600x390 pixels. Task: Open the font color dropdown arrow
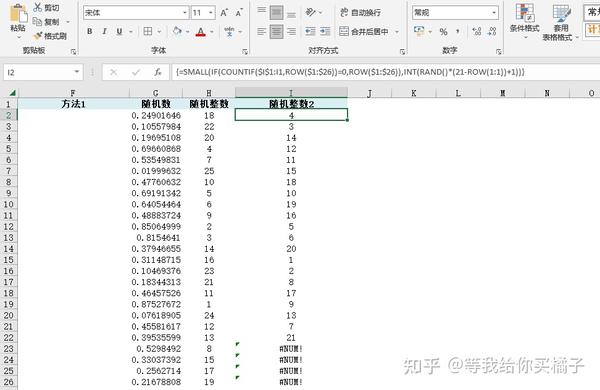click(212, 32)
